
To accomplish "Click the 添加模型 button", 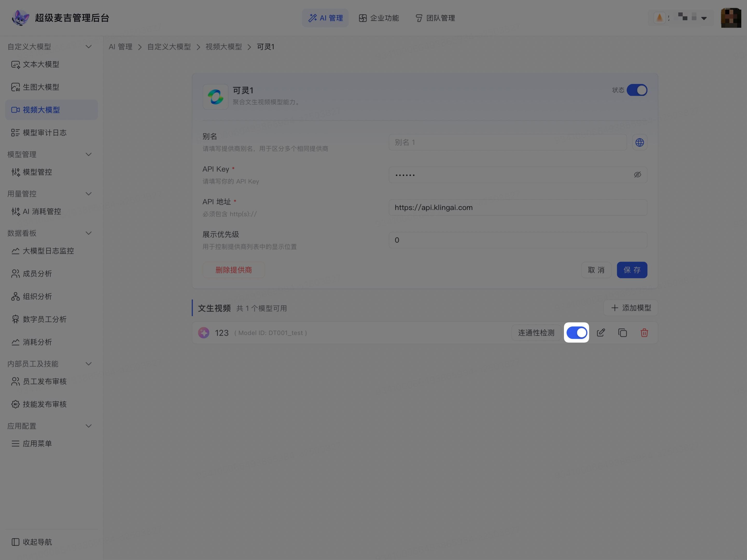I will click(x=631, y=308).
